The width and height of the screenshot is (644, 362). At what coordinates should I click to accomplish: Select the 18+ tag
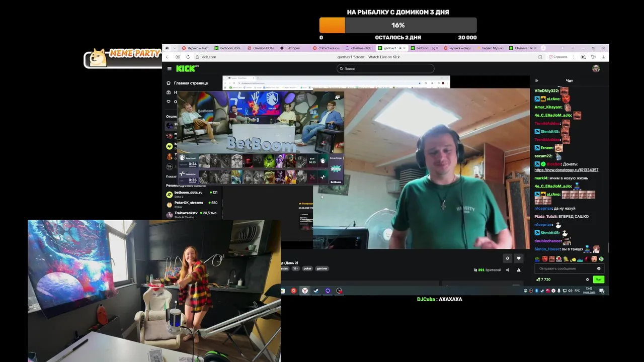pos(295,268)
